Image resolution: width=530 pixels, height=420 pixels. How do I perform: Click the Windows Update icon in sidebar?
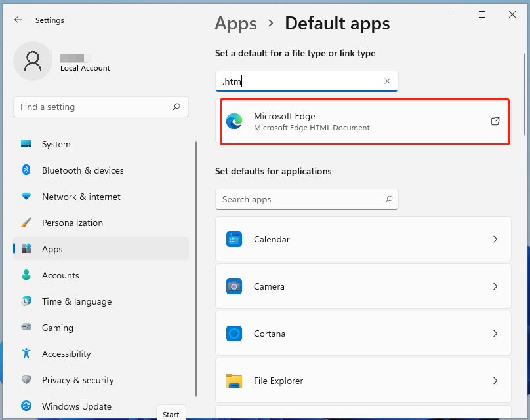26,406
